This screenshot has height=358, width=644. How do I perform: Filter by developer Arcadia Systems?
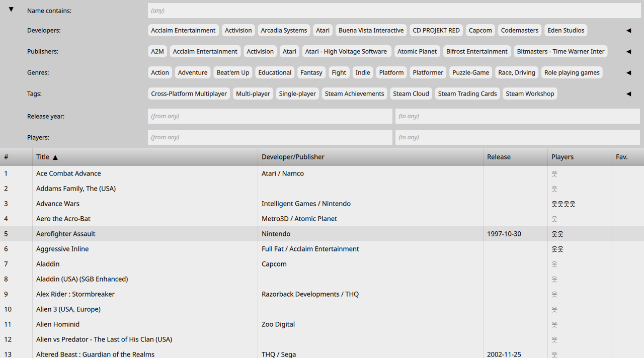284,30
